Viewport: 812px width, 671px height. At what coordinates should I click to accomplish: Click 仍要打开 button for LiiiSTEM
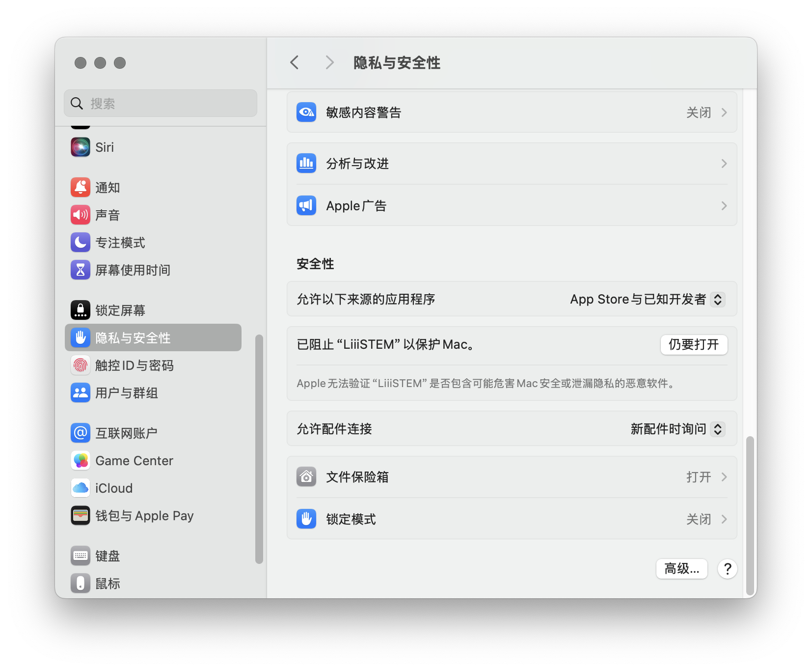coord(693,345)
